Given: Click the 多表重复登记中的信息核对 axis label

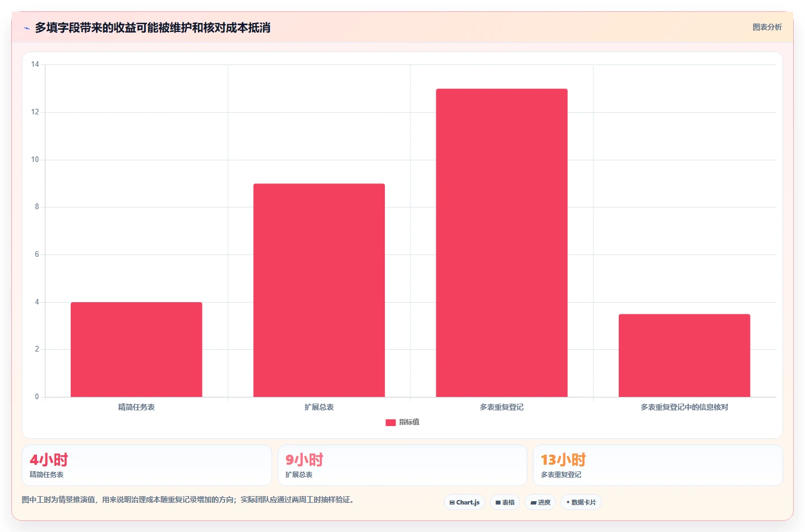Looking at the screenshot, I should click(x=684, y=407).
